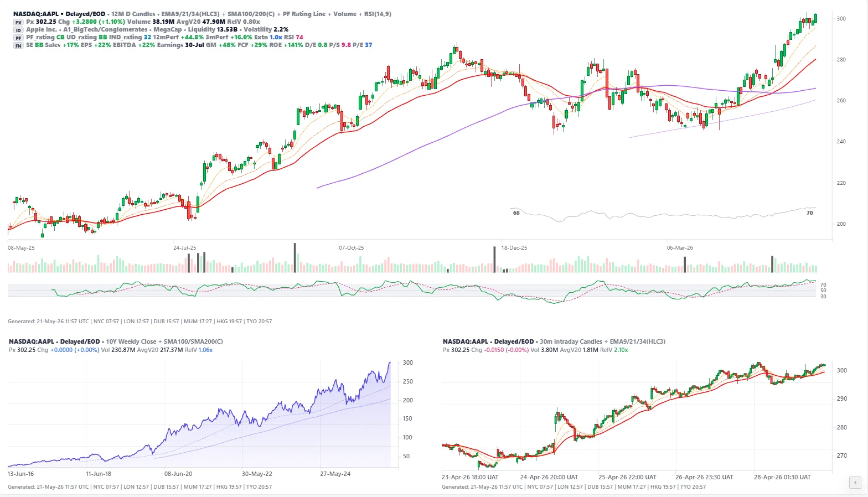Click the 'Volatility 2.2%' value

pos(266,29)
